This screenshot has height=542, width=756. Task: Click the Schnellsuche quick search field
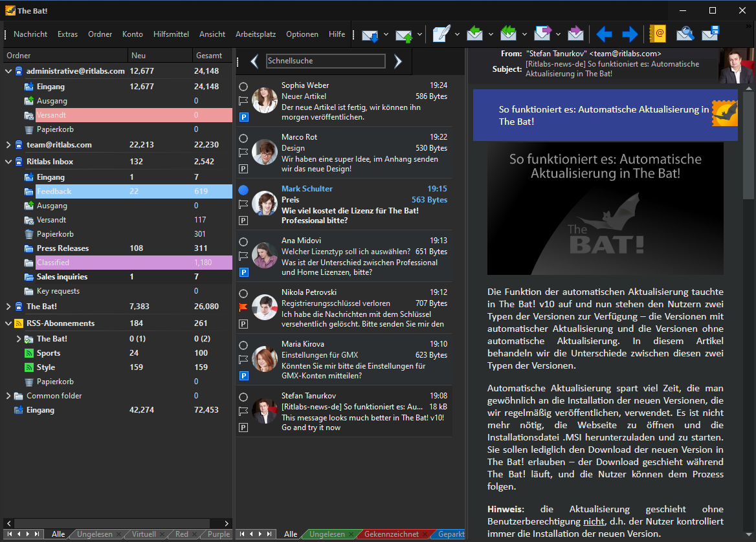coord(326,61)
